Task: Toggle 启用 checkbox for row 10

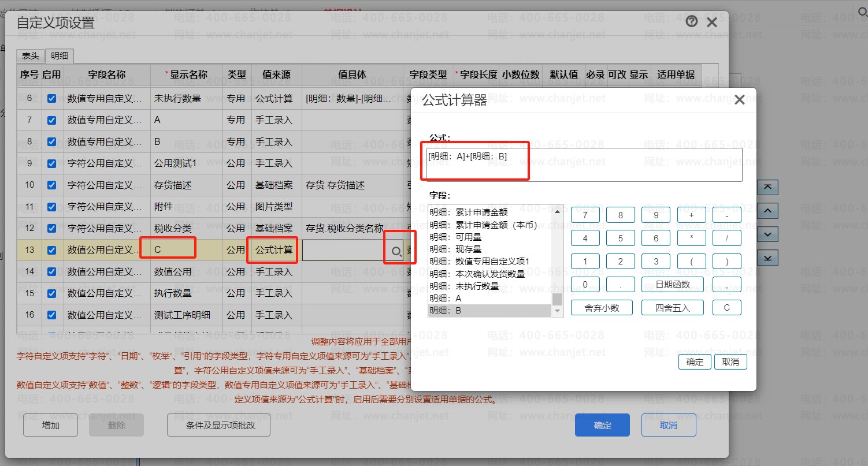Action: pos(52,185)
